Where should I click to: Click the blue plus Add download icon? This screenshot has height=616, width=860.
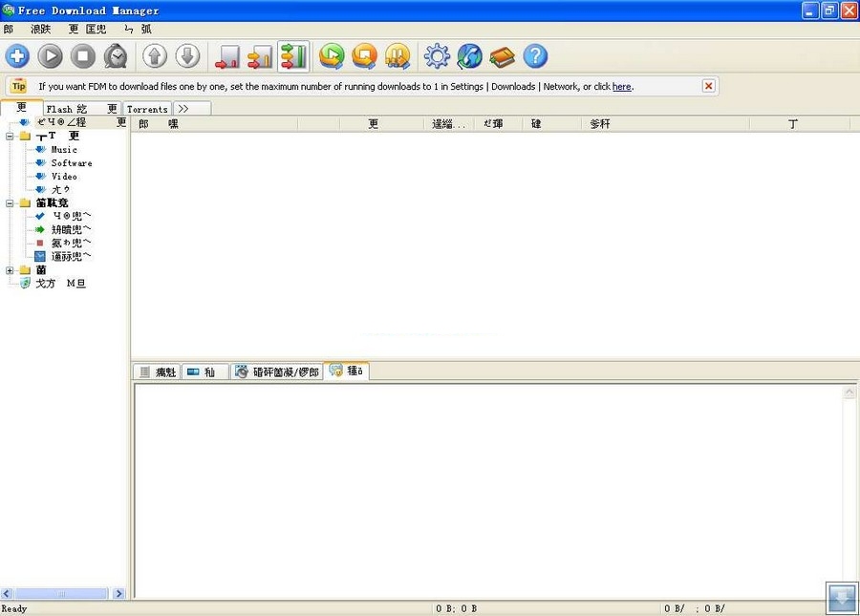(x=17, y=56)
